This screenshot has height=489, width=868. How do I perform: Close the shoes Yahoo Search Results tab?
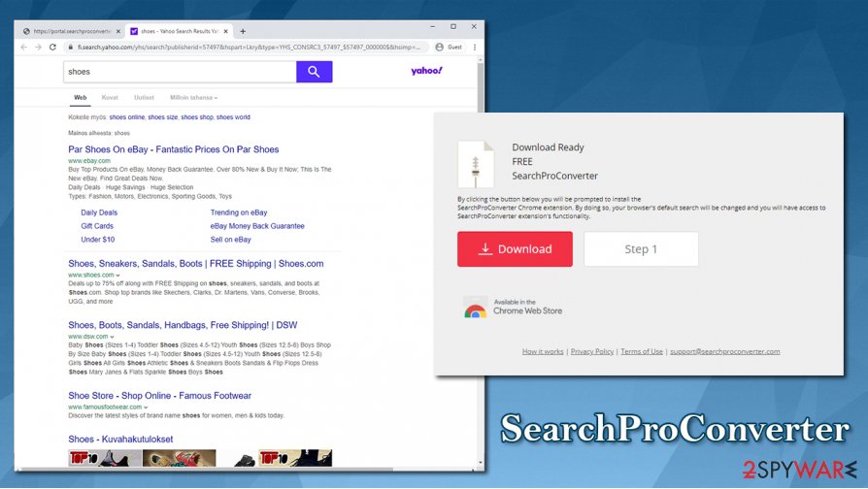tap(226, 31)
